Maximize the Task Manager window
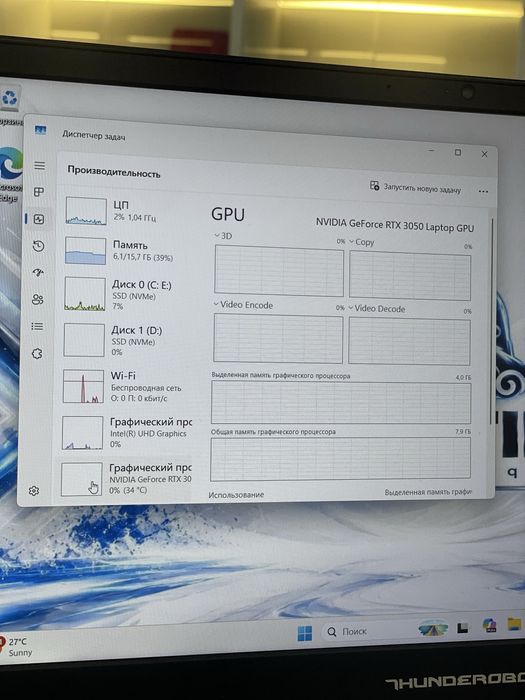Screen dimensions: 525x700 pos(458,152)
